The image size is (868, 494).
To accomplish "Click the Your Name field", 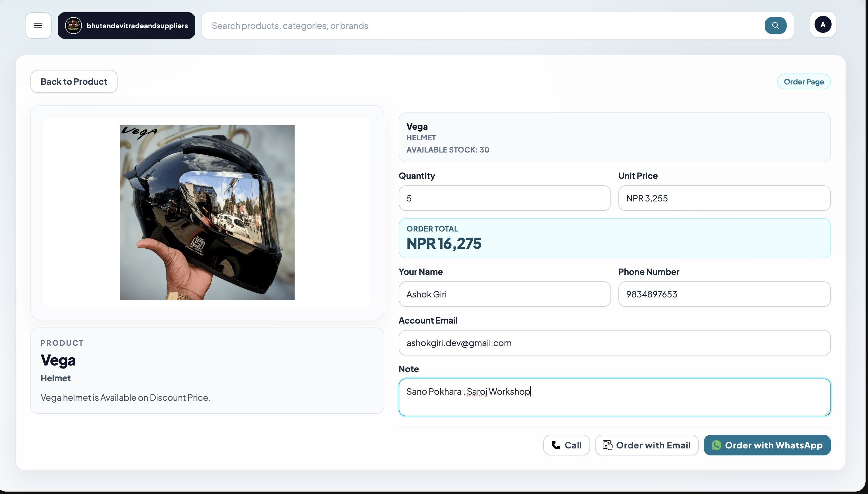I will pos(504,294).
